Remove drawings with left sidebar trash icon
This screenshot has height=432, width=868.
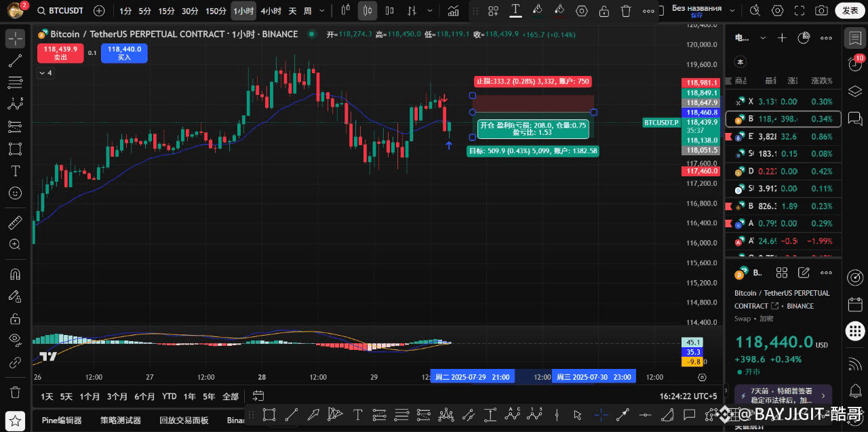pos(15,392)
